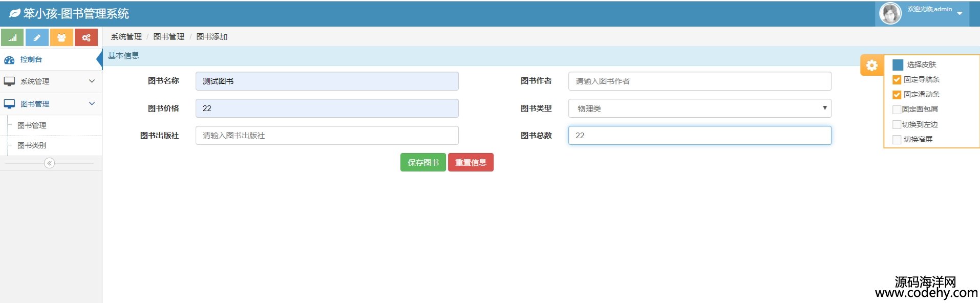Open 图书类别 in the sidebar submenu

pos(32,145)
